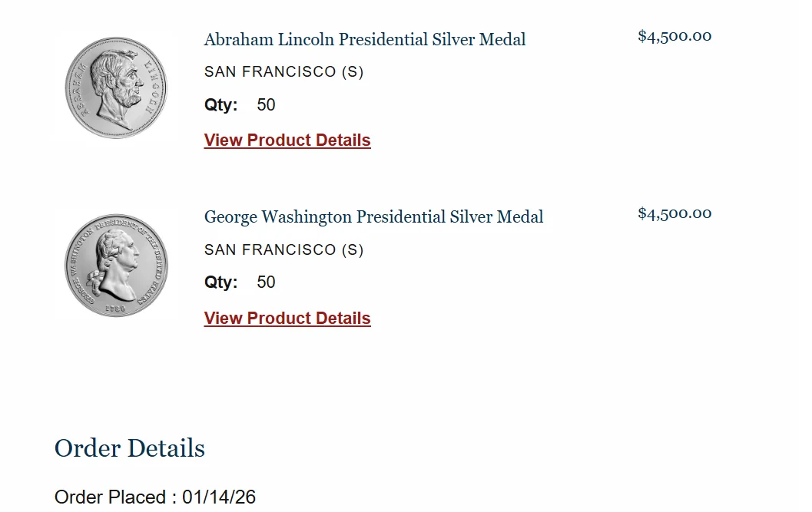The height and width of the screenshot is (512, 812).
Task: Click the Lincoln medal's $4,500.00 price
Action: click(x=674, y=36)
